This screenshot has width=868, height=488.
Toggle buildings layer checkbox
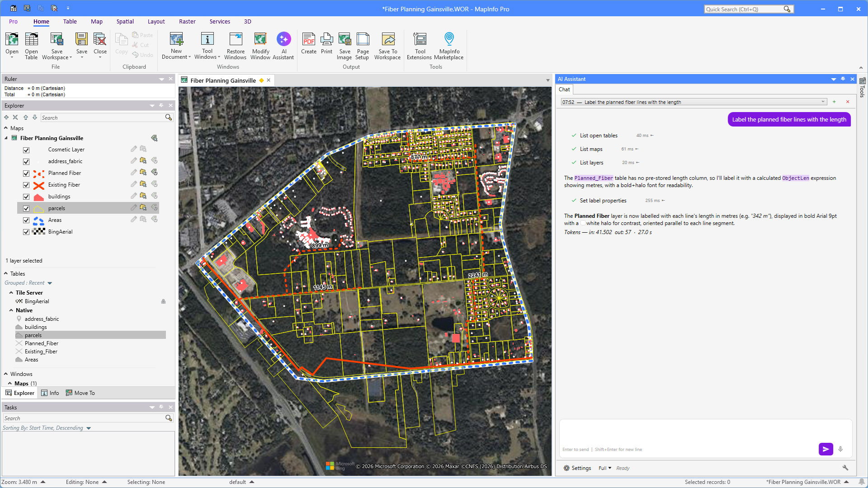tap(26, 197)
